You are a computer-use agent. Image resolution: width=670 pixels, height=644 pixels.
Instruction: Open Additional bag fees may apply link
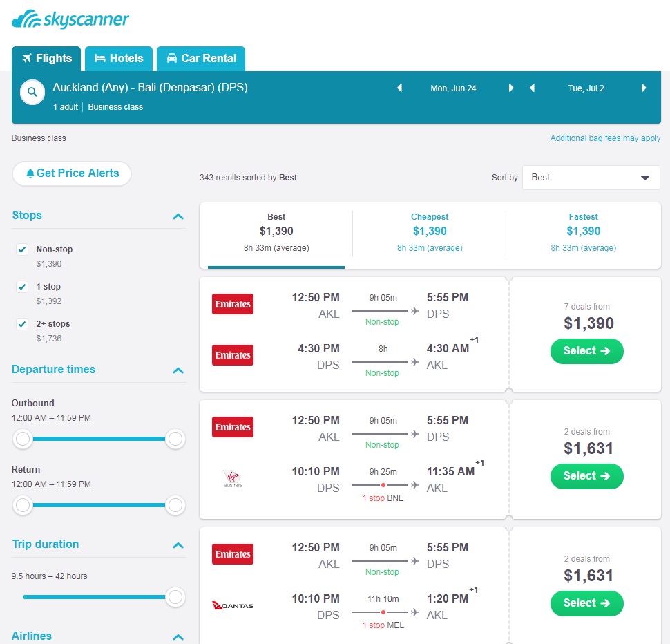pyautogui.click(x=605, y=138)
